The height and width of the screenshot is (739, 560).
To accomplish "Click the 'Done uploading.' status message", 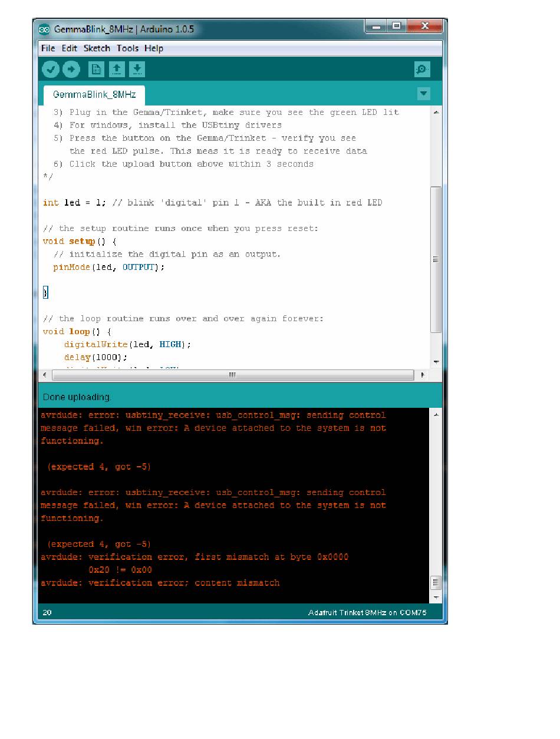I will coord(77,397).
